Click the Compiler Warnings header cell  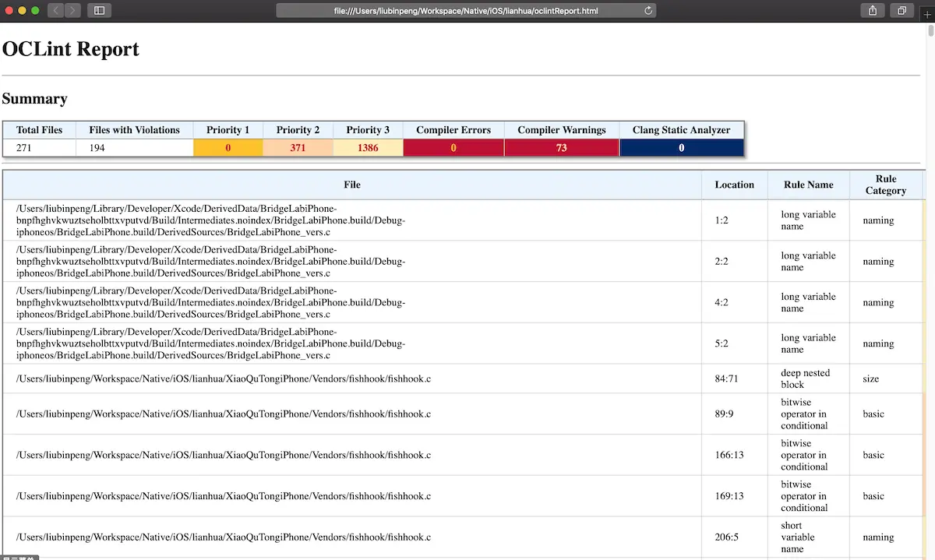click(x=562, y=130)
